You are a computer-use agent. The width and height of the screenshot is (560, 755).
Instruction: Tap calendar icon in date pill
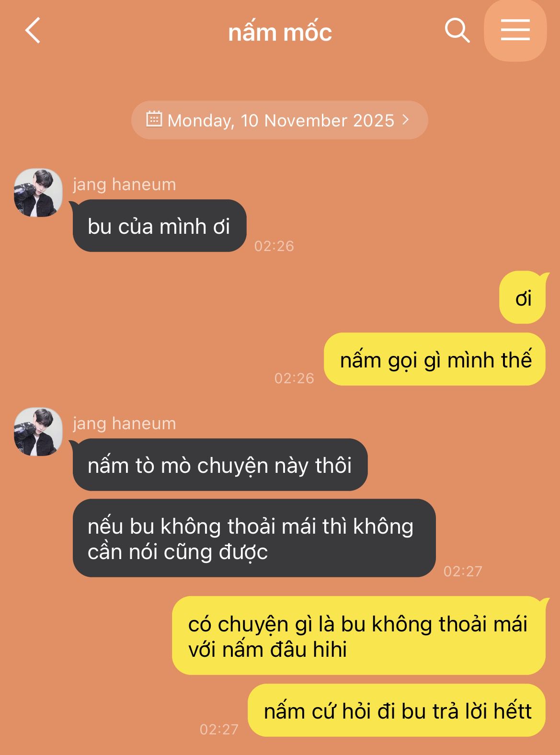click(x=154, y=119)
